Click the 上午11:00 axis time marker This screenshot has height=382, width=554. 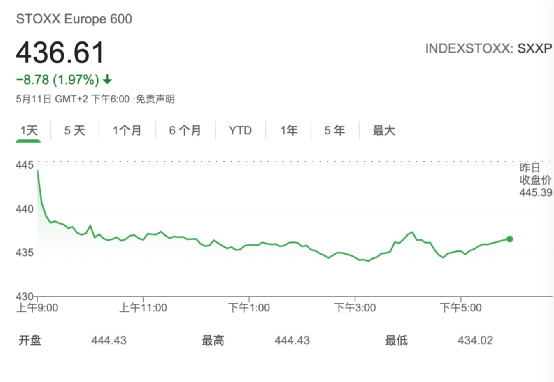tap(143, 307)
